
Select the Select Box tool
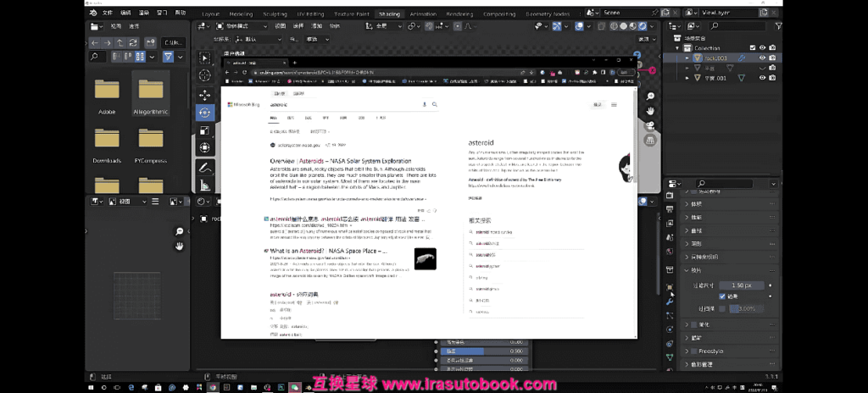pyautogui.click(x=205, y=58)
